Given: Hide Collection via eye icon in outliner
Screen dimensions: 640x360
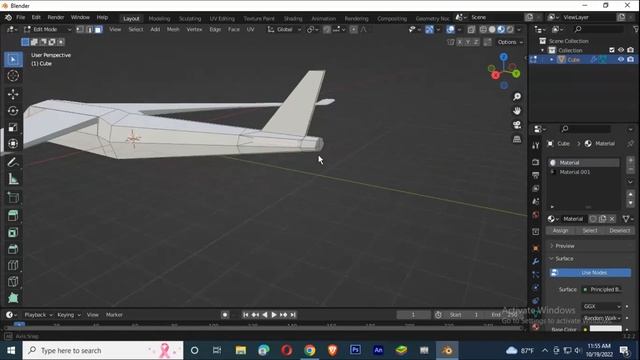Looking at the screenshot, I should (621, 50).
